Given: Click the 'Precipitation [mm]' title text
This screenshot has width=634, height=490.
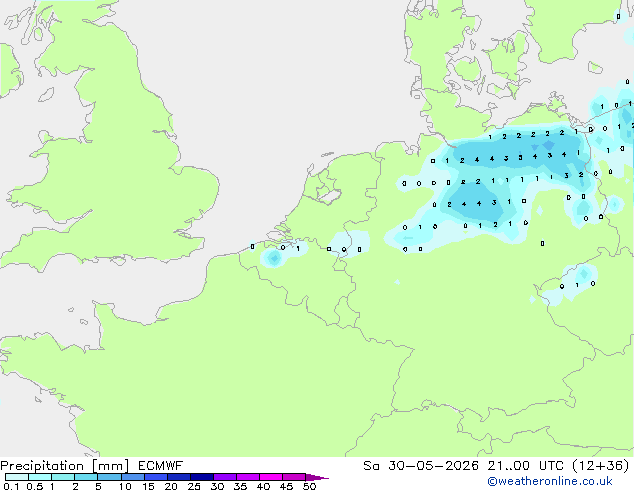Looking at the screenshot, I should coord(64,466).
